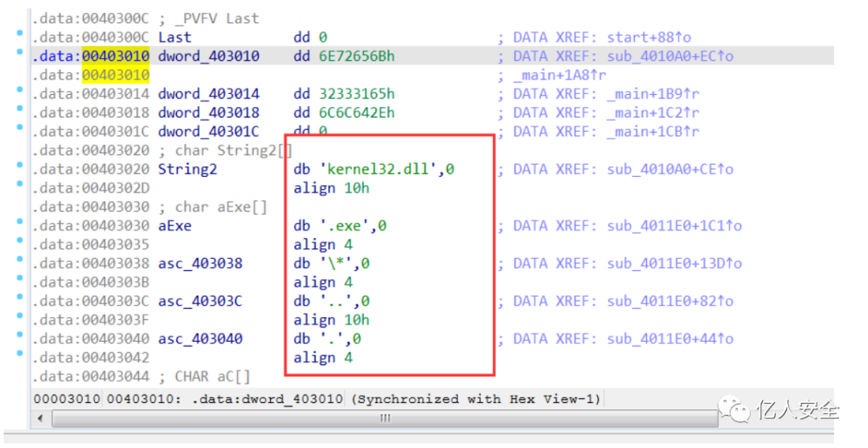This screenshot has height=448, width=868.
Task: Click the address .data:00403042
Action: pyautogui.click(x=90, y=357)
